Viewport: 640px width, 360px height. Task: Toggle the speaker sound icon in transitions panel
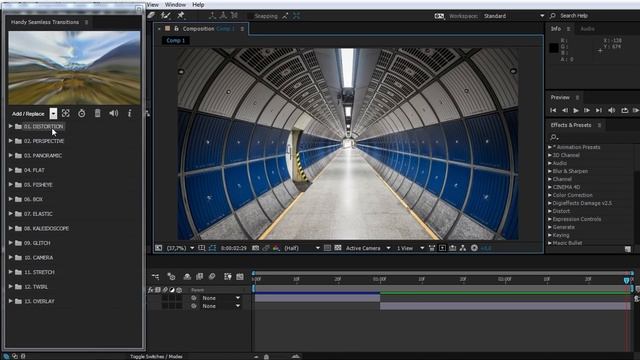coord(113,113)
